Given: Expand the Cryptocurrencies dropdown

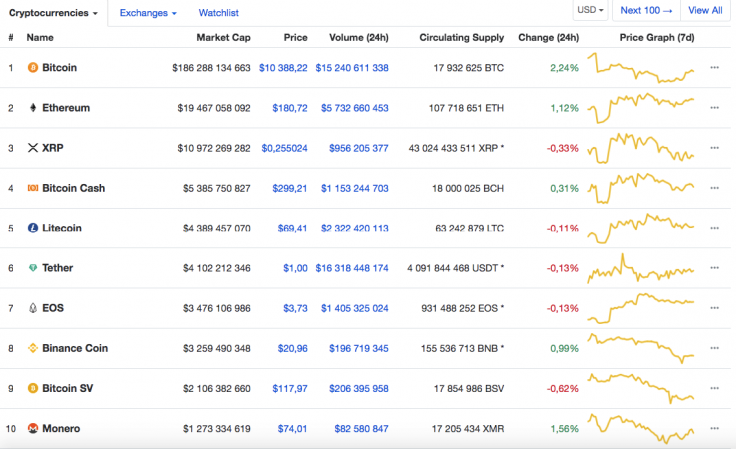Looking at the screenshot, I should pyautogui.click(x=53, y=13).
